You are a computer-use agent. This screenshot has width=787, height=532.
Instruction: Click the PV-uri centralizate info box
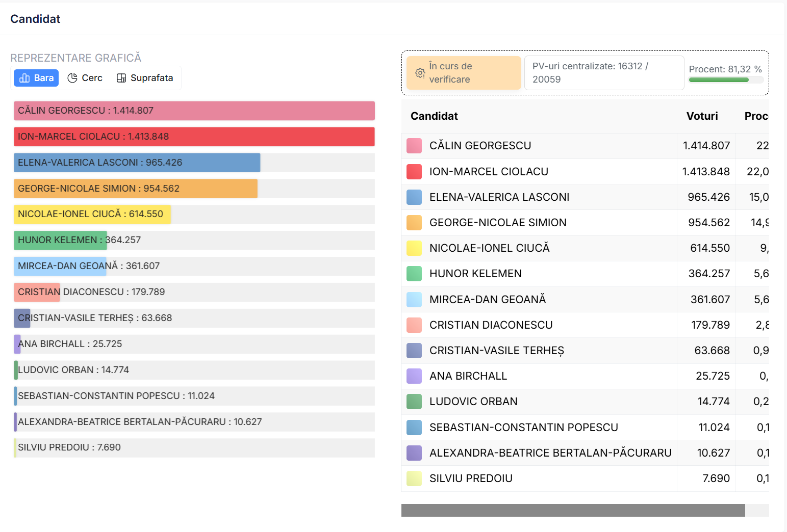pos(604,73)
